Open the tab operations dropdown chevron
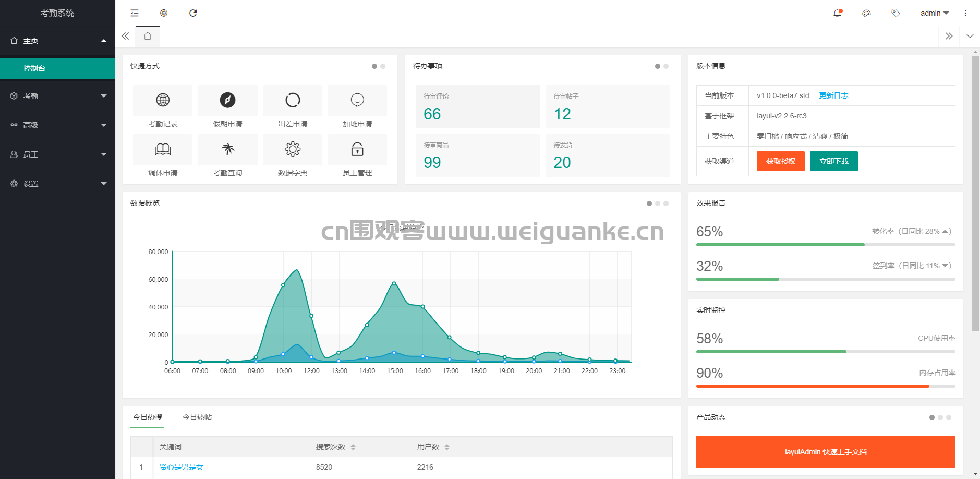The image size is (980, 479). [x=970, y=36]
